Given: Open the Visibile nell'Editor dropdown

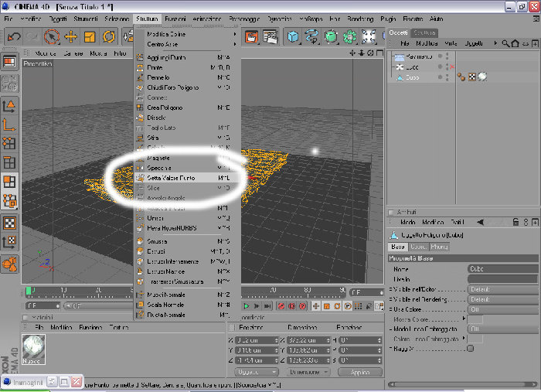Looking at the screenshot, I should click(x=502, y=289).
